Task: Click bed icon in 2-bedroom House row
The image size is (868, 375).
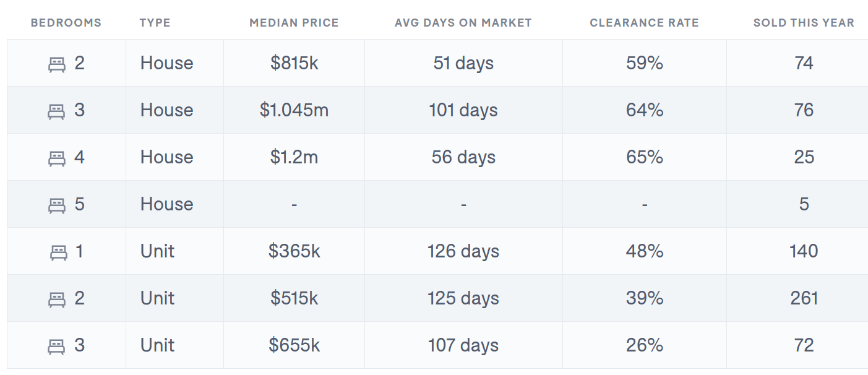Action: 57,64
